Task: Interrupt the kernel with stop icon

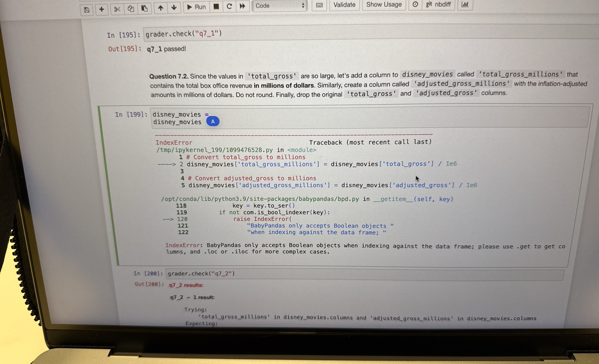Action: coord(216,6)
